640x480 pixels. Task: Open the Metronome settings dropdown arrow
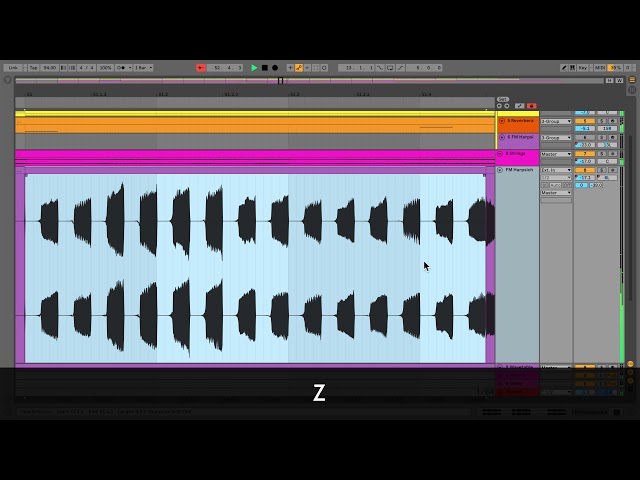130,68
